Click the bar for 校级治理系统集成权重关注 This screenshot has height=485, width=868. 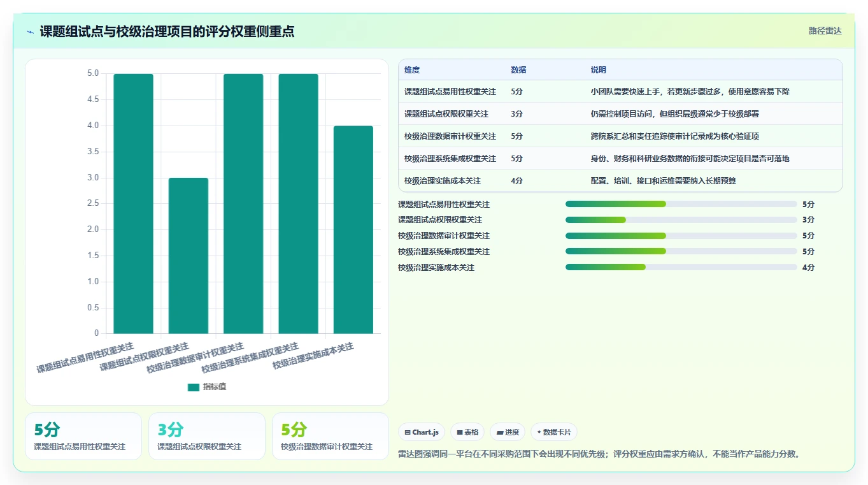[x=298, y=203]
